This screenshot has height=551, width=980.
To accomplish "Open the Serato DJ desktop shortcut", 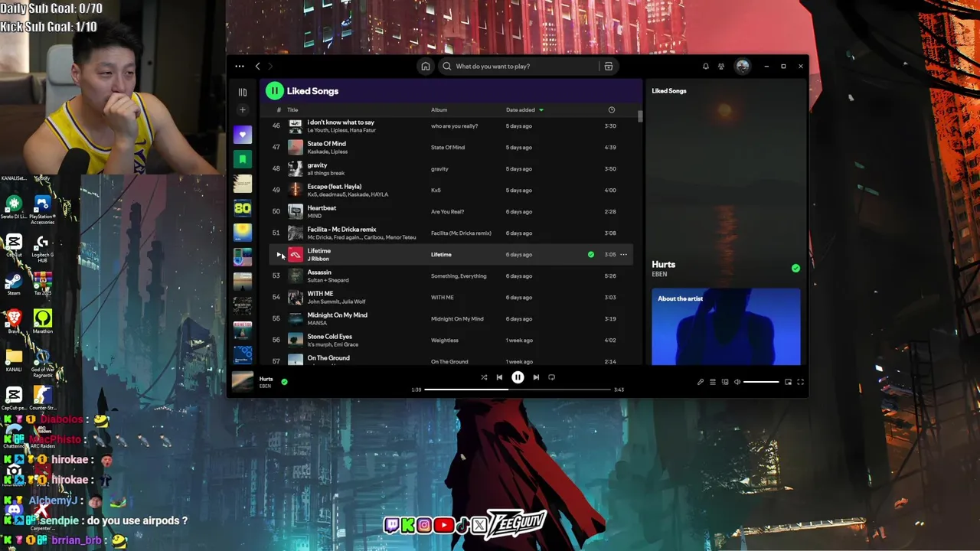I will pyautogui.click(x=14, y=207).
